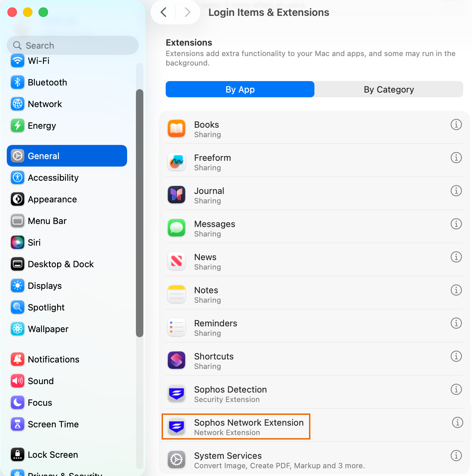Viewport: 472px width, 476px height.
Task: Open the Spotlight sidebar icon
Action: pyautogui.click(x=18, y=307)
